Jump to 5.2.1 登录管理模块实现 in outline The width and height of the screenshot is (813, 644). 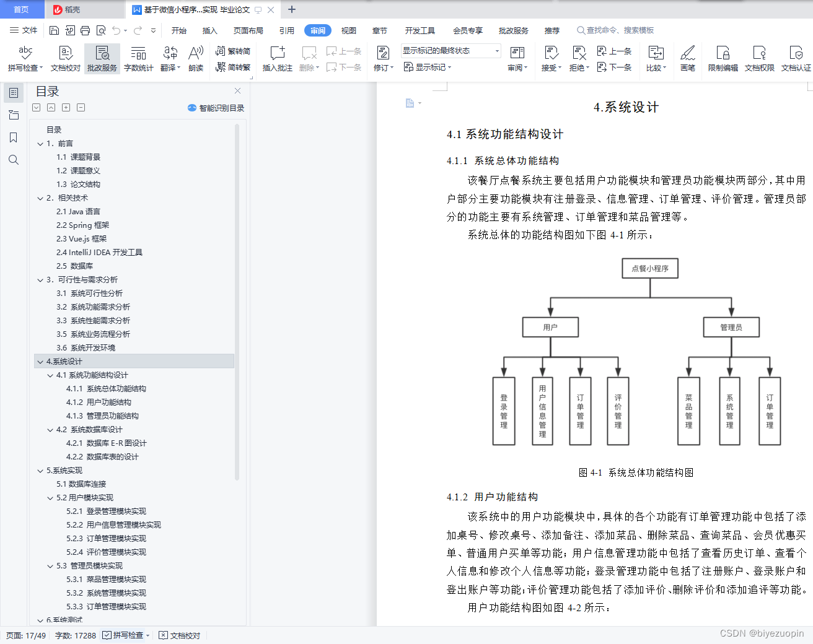[x=106, y=511]
